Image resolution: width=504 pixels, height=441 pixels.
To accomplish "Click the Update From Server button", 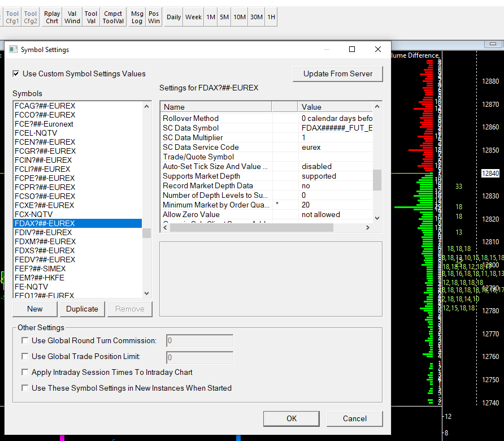I will [x=337, y=73].
